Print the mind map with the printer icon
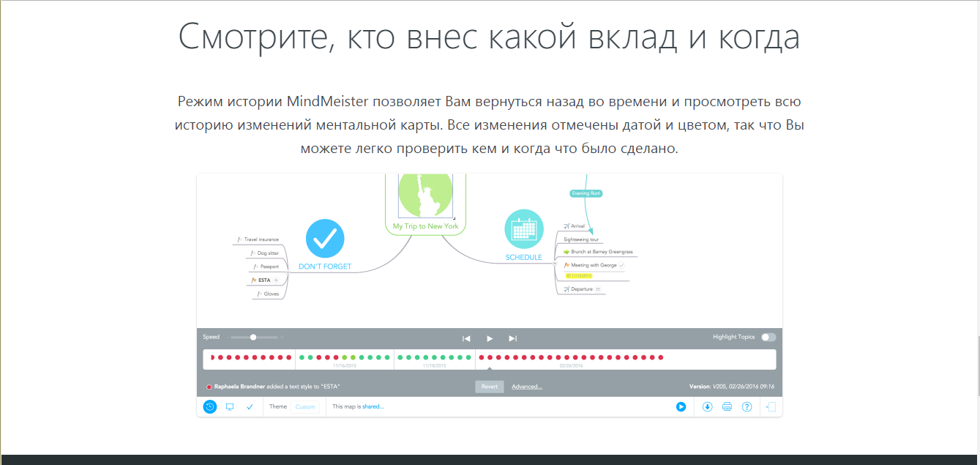 726,406
